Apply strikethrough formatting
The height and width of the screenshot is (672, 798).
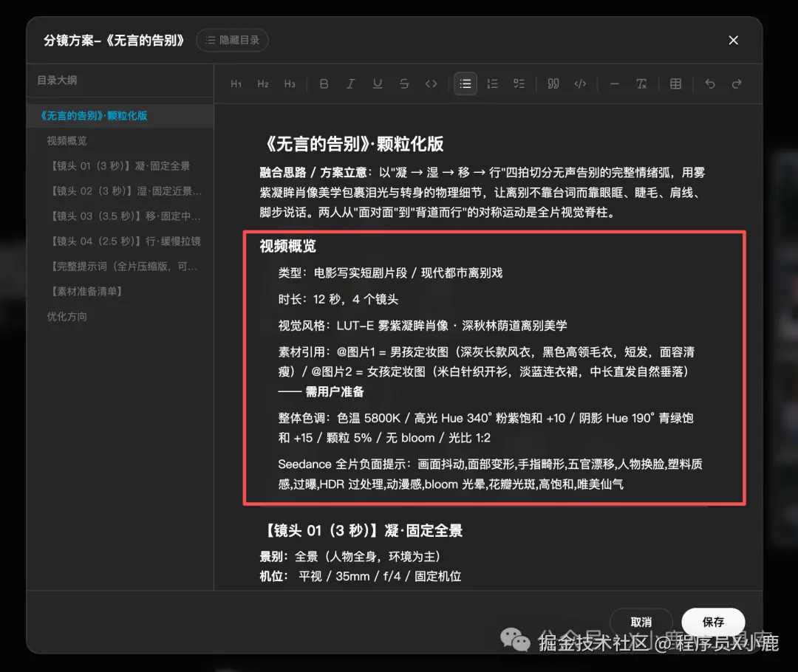[404, 84]
